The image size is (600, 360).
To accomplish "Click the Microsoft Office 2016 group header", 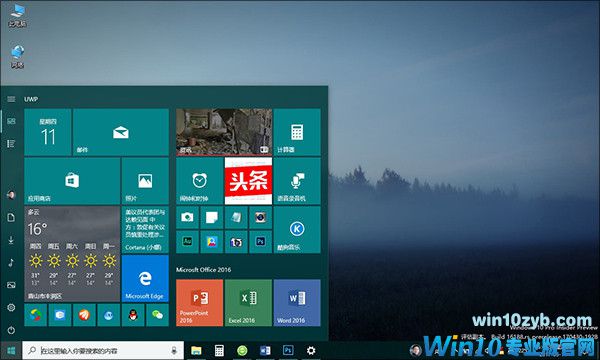I will click(204, 270).
